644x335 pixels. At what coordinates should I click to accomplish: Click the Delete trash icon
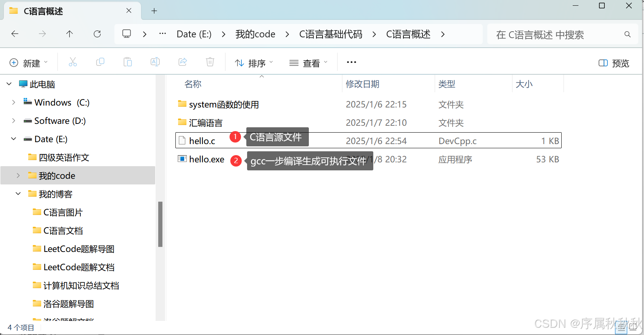click(210, 62)
